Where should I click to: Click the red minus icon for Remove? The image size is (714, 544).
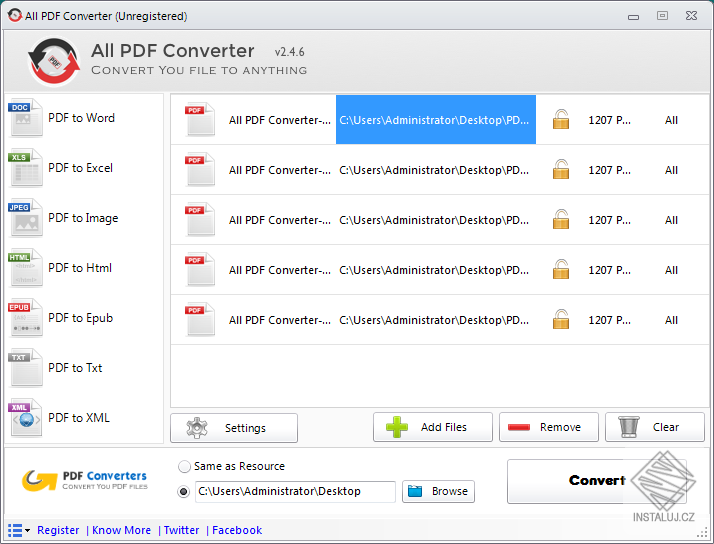click(519, 427)
